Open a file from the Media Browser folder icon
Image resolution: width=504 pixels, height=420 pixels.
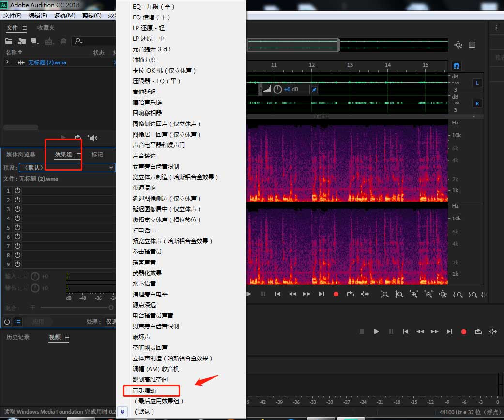(x=10, y=41)
